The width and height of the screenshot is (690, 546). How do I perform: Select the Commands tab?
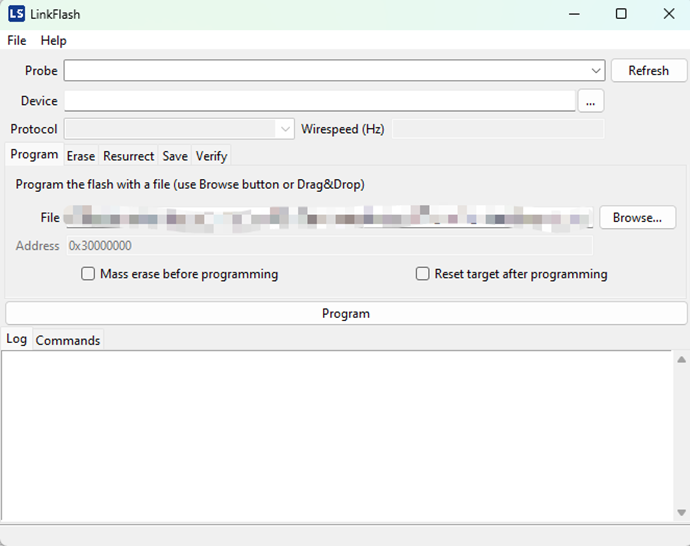68,341
